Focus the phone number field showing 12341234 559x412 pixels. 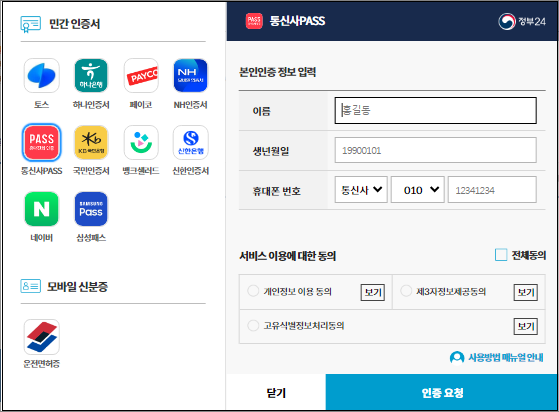point(492,190)
